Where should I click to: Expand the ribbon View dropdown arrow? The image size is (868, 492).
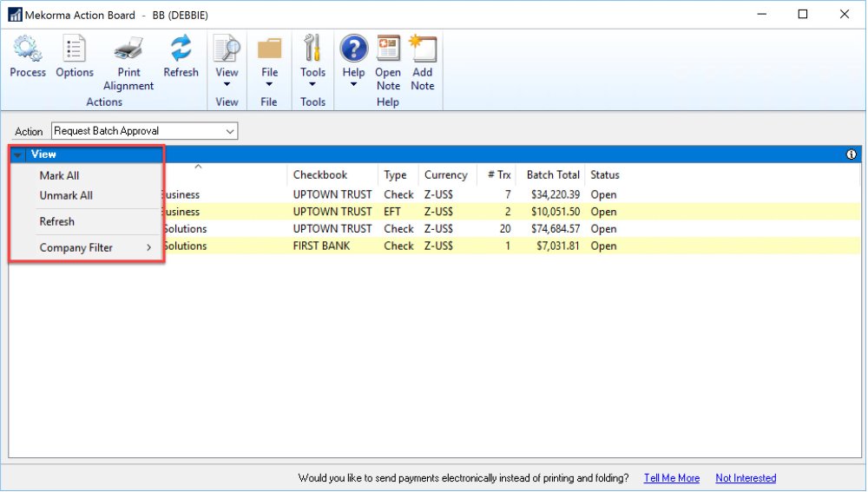click(227, 85)
